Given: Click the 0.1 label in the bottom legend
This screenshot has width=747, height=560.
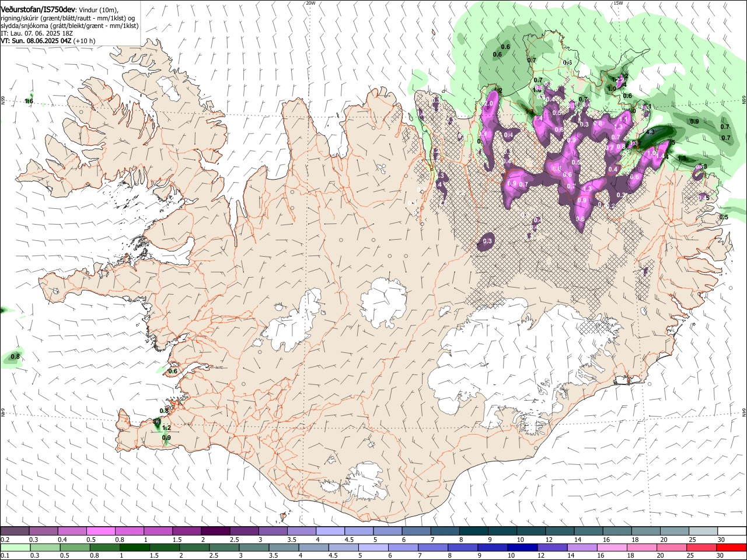Looking at the screenshot, I should point(5,556).
